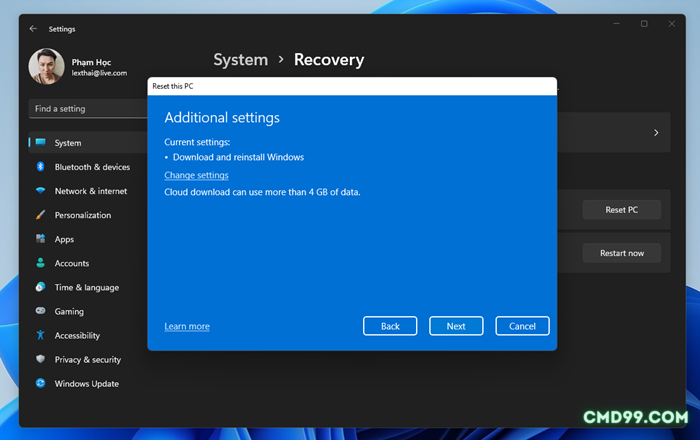700x440 pixels.
Task: Click the Network wifi icon
Action: [x=41, y=191]
